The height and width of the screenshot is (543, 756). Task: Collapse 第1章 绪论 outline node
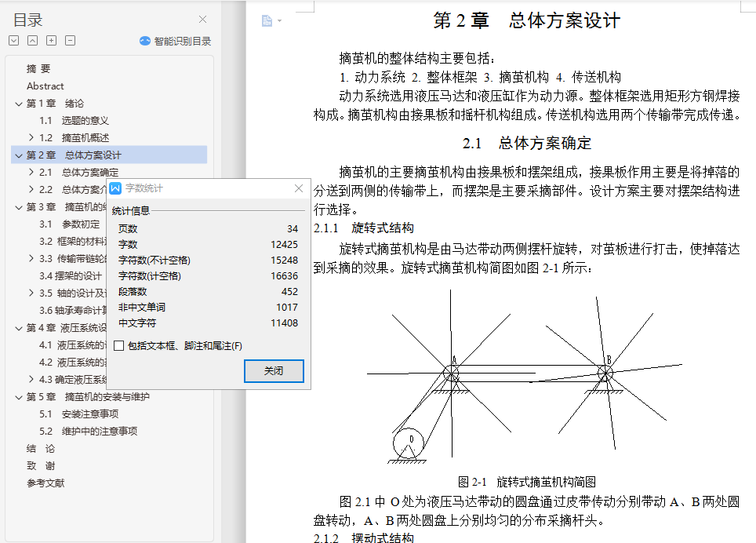(x=19, y=104)
